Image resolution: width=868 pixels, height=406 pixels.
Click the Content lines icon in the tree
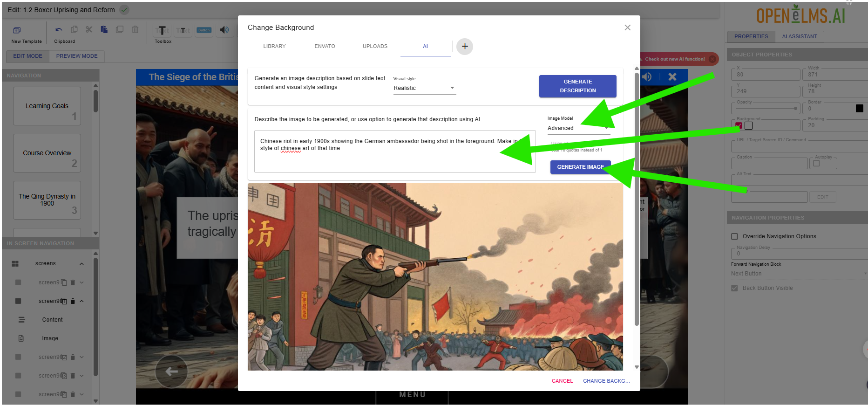(x=21, y=320)
